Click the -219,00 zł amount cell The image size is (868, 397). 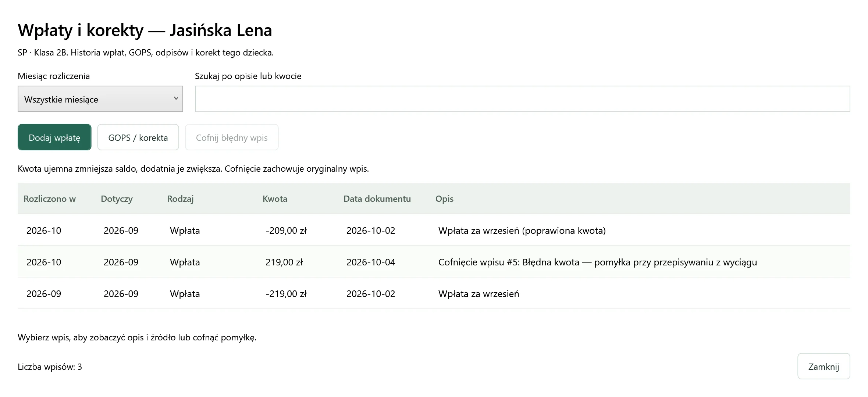coord(286,294)
